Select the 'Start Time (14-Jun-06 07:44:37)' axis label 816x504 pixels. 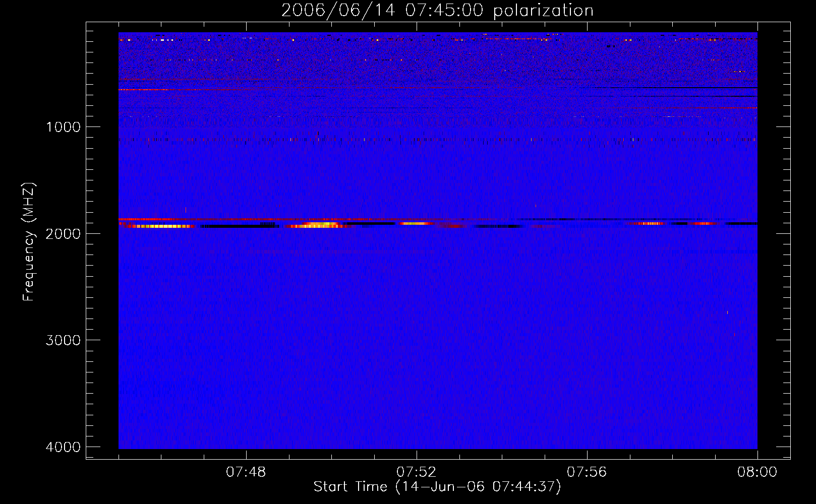coord(437,487)
